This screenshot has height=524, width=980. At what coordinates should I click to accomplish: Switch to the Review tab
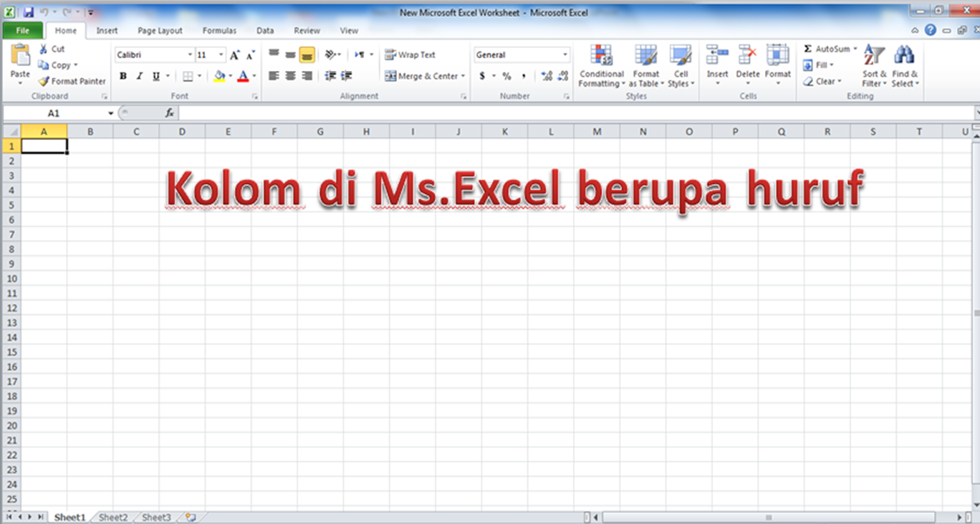(x=307, y=31)
